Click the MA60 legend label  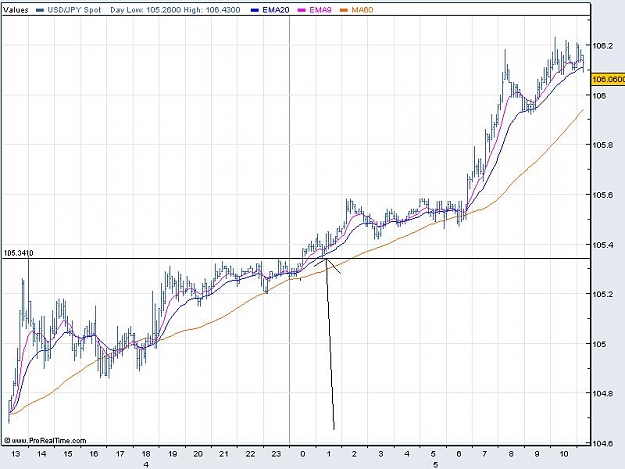pyautogui.click(x=362, y=10)
